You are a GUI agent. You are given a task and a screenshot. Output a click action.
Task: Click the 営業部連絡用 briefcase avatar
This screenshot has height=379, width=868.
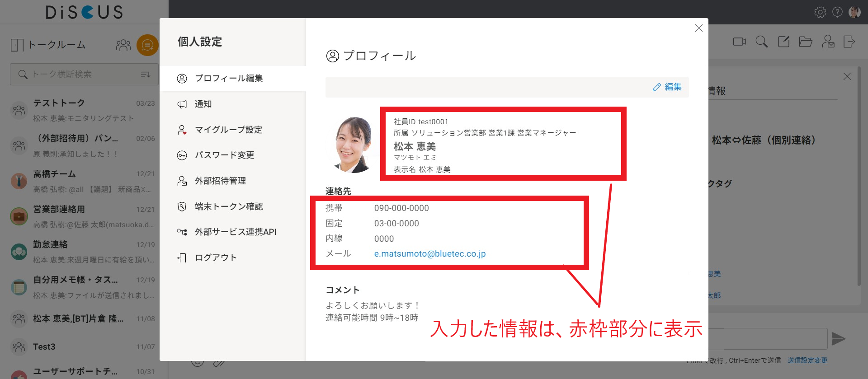tap(19, 216)
